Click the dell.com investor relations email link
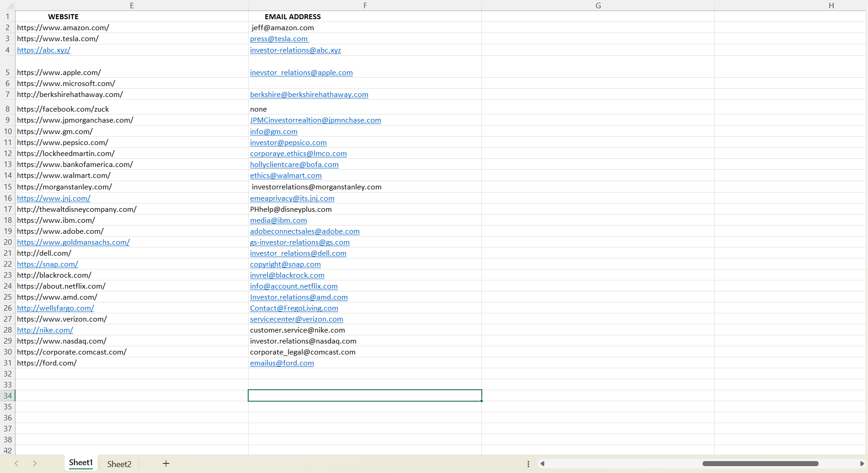 [298, 253]
